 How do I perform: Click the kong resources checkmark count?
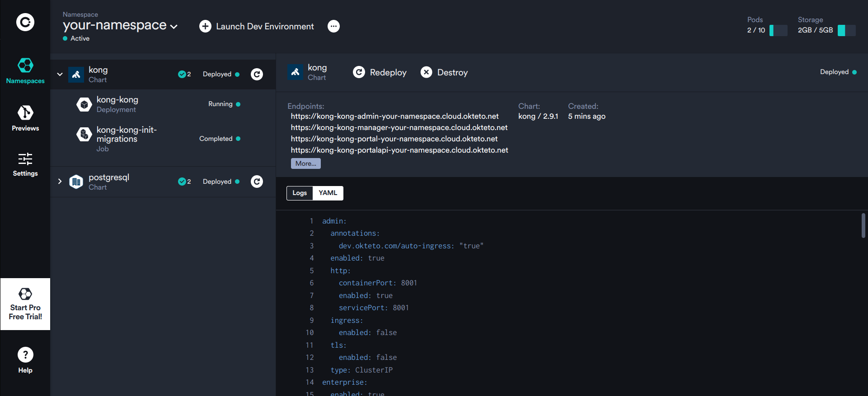pos(184,74)
